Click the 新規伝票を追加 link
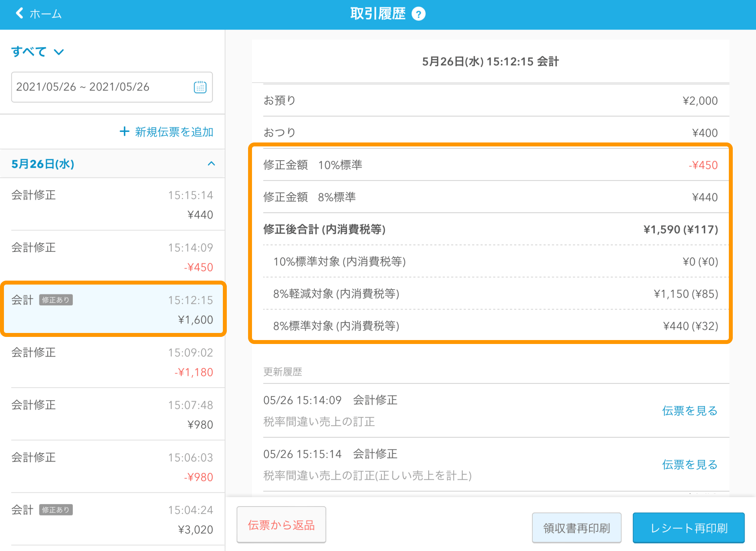Screen dimensions: 756x551 point(174,132)
